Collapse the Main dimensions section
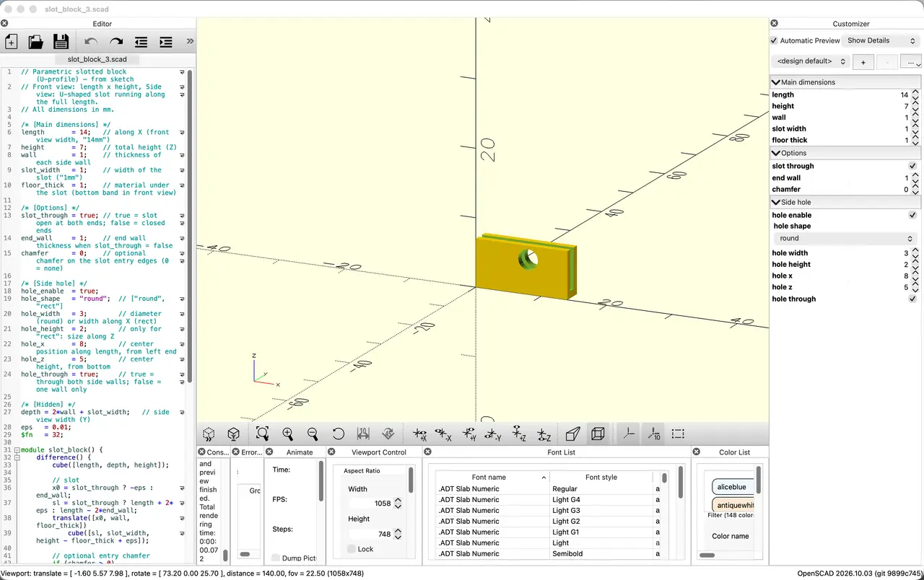 click(845, 82)
